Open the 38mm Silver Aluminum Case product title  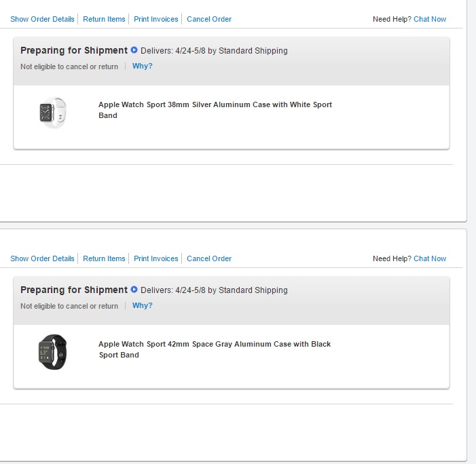pos(215,110)
